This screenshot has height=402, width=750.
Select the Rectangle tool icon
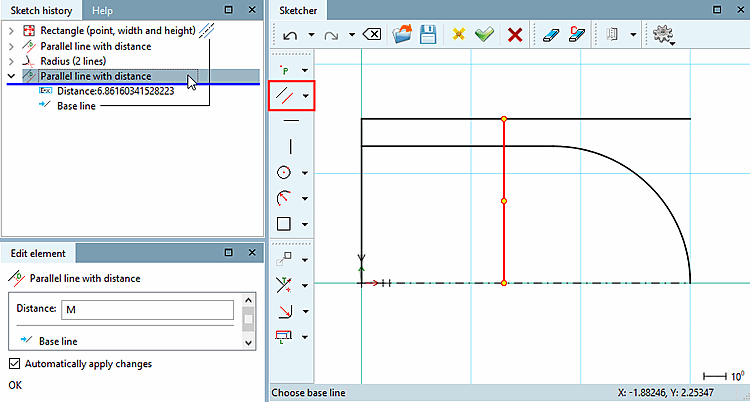point(284,223)
